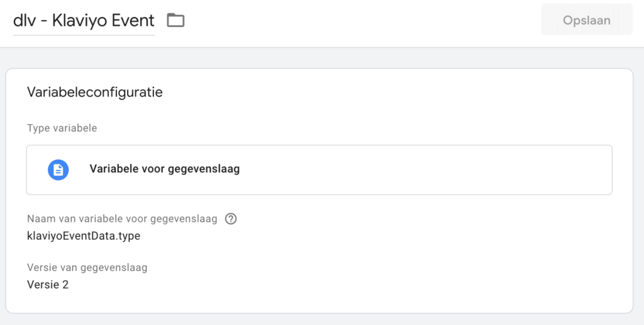Click the klaviyoEventData.type value
The width and height of the screenshot is (644, 325).
[x=84, y=236]
